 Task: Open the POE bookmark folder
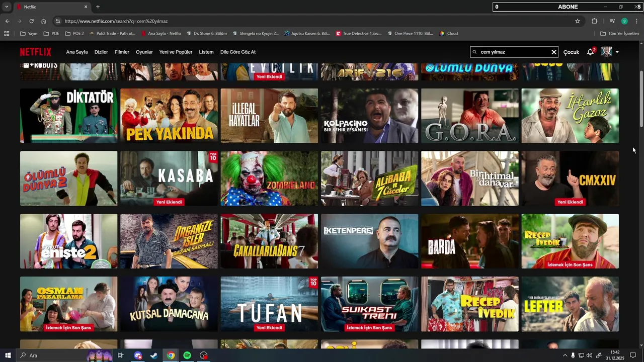(51, 34)
